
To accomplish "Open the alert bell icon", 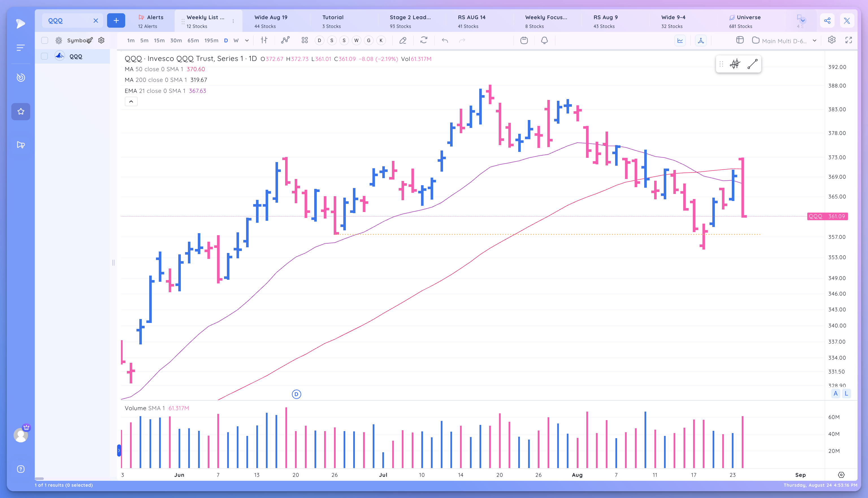I will pyautogui.click(x=544, y=40).
